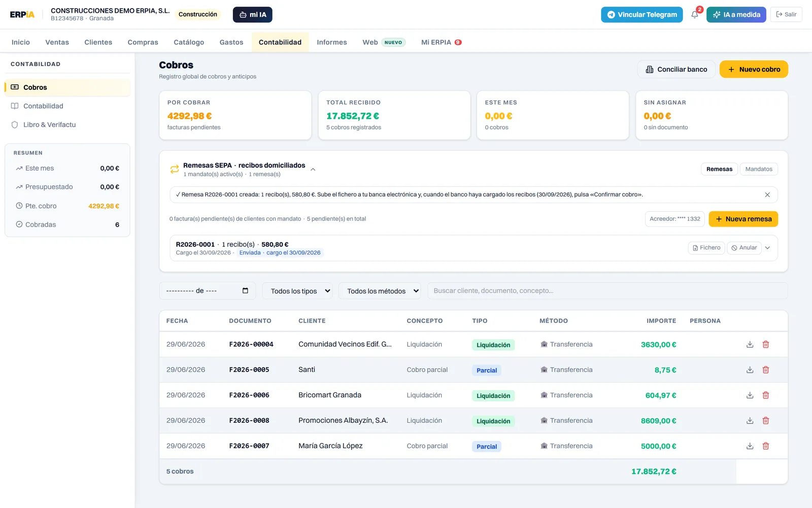Open the Informes tab
The image size is (812, 508).
tap(332, 42)
